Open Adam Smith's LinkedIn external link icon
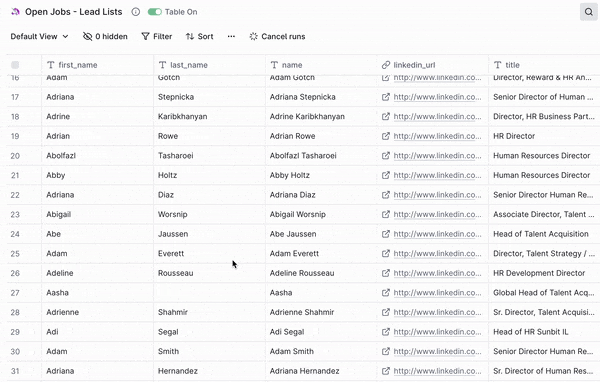 (x=386, y=351)
